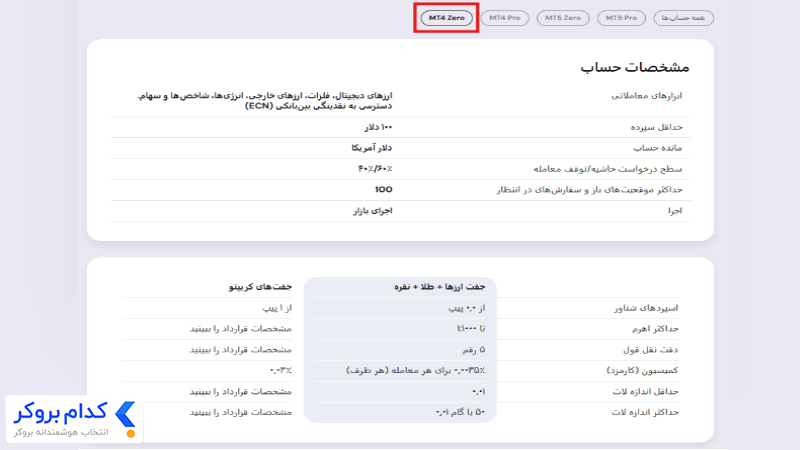The width and height of the screenshot is (800, 450).
Task: Click the دقت نقل قول row label
Action: (x=651, y=350)
